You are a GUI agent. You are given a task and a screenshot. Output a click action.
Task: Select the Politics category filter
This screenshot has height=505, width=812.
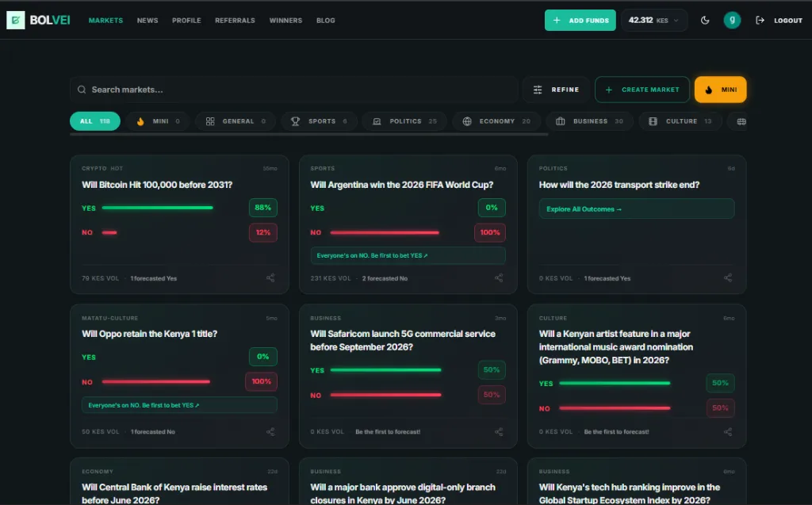click(x=404, y=121)
